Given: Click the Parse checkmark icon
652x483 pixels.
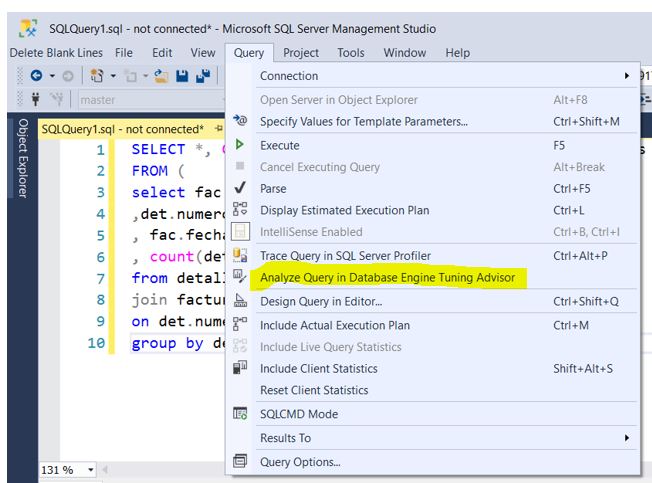Looking at the screenshot, I should (240, 188).
